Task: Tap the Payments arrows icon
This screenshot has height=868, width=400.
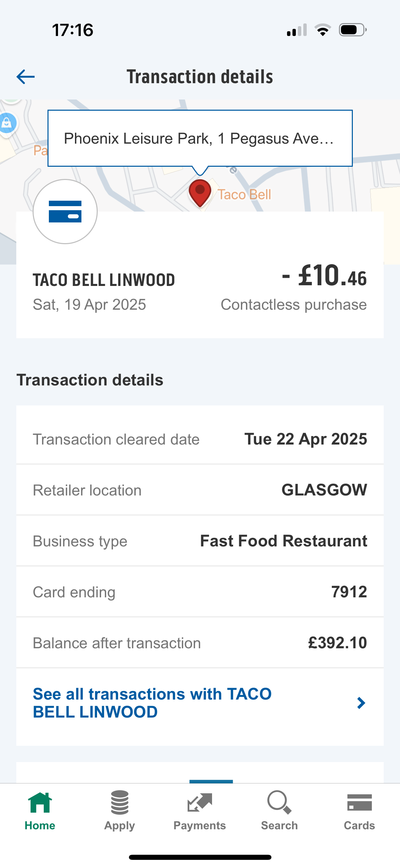Action: coord(199,803)
